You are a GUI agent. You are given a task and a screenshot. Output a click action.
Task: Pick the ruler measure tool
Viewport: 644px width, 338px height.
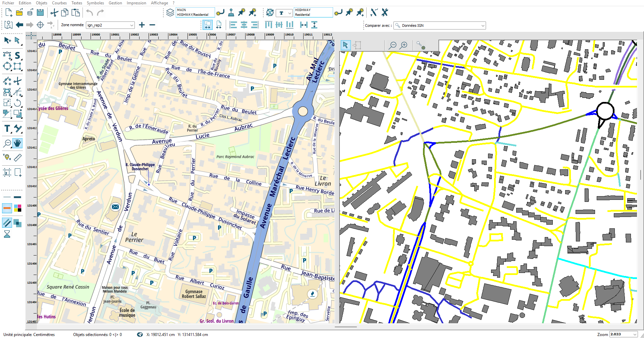click(x=18, y=157)
